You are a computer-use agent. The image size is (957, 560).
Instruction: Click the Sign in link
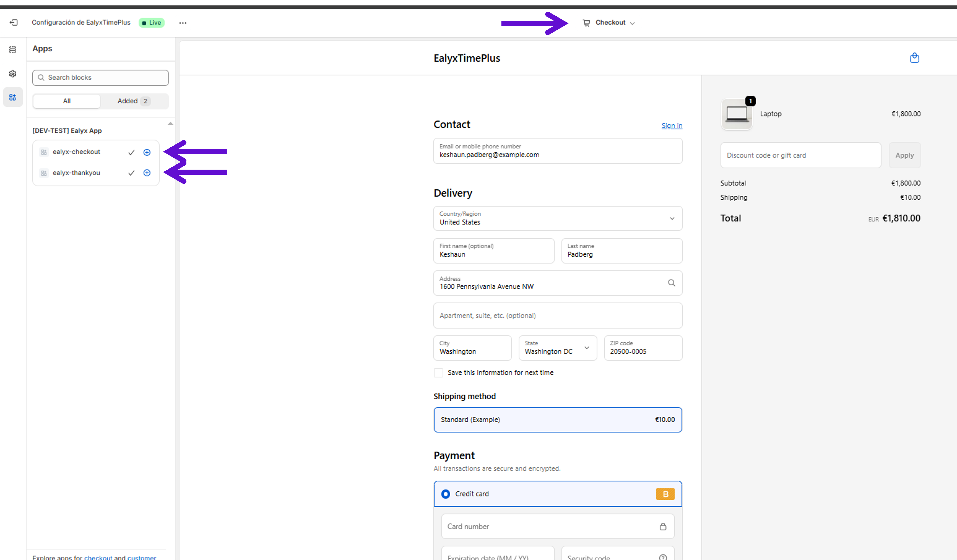[671, 126]
